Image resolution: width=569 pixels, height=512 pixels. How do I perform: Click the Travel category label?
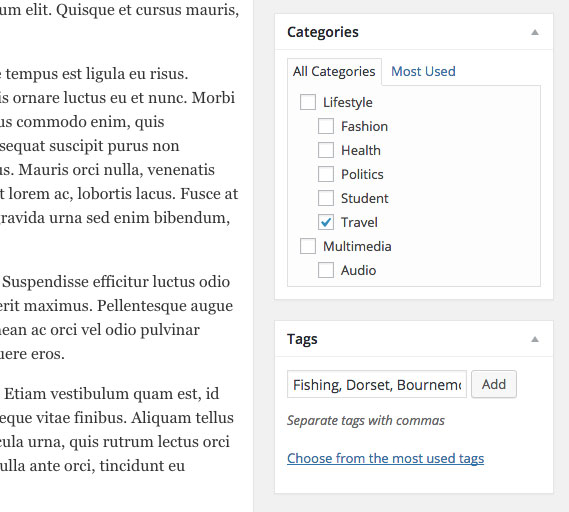click(359, 222)
